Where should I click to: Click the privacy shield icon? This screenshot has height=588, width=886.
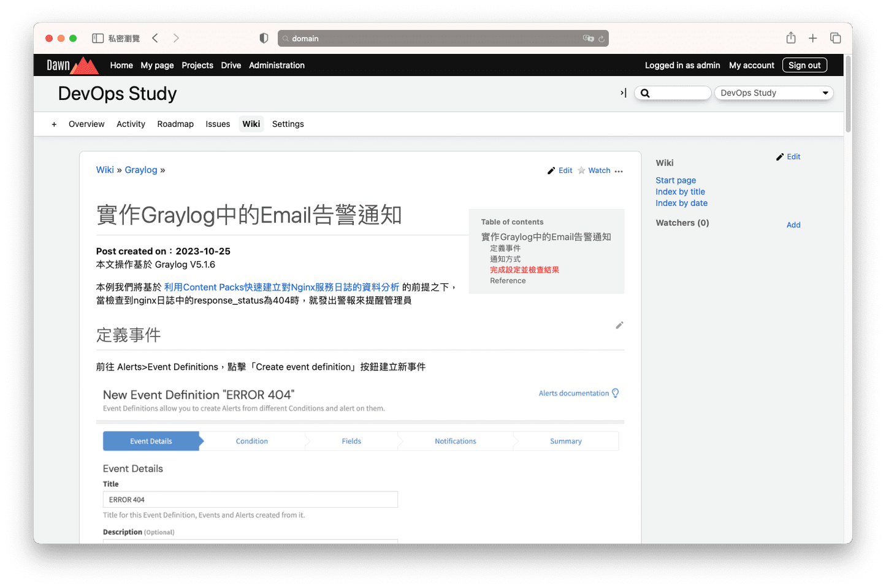[x=264, y=38]
